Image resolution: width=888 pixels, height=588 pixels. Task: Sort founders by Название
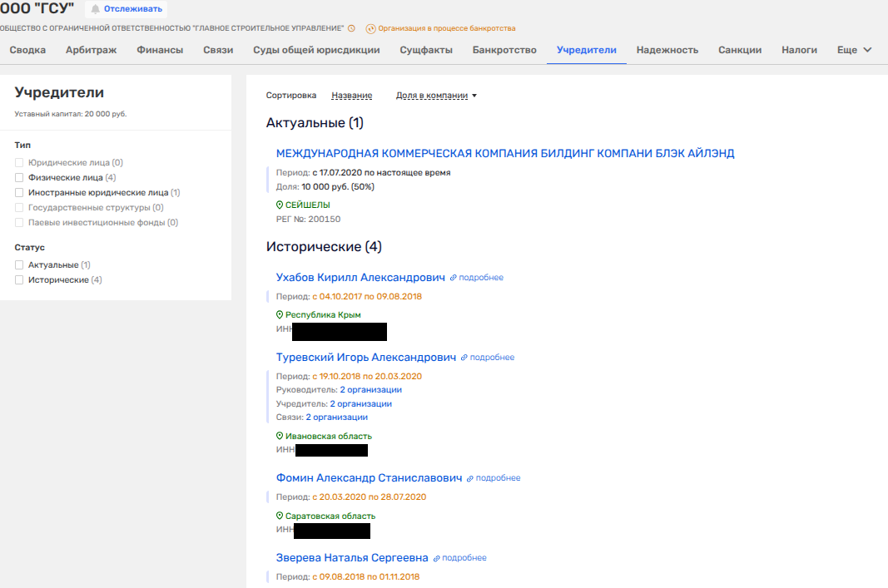(351, 96)
